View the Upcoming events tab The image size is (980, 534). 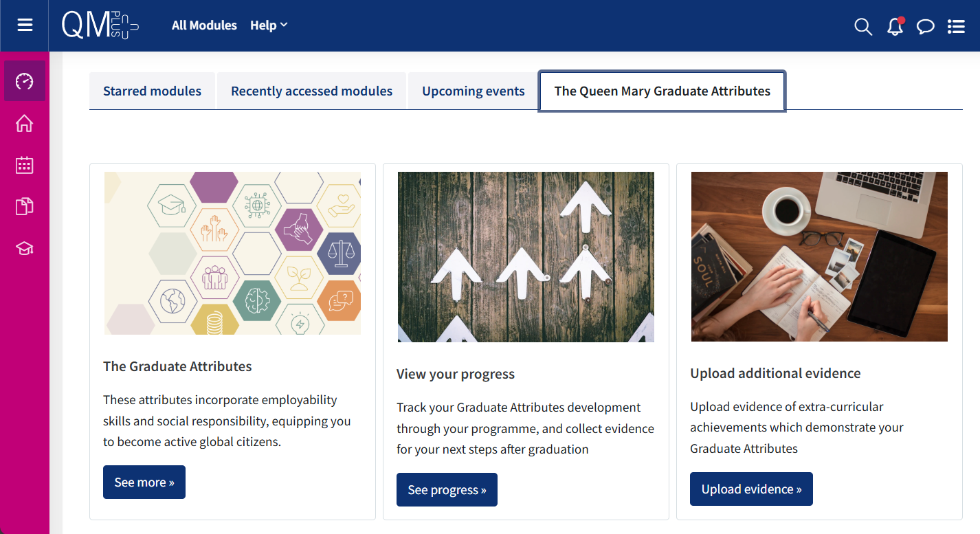[473, 91]
